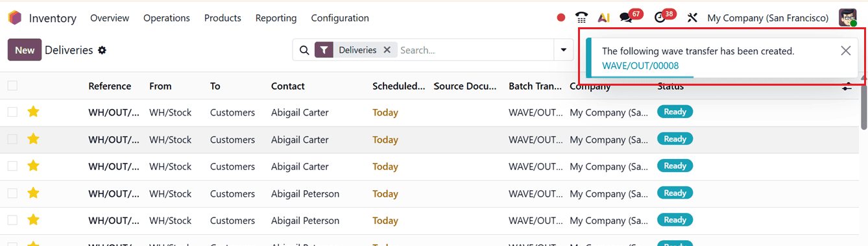868x246 pixels.
Task: Click WH/Stock cell in third row
Action: coord(171,166)
